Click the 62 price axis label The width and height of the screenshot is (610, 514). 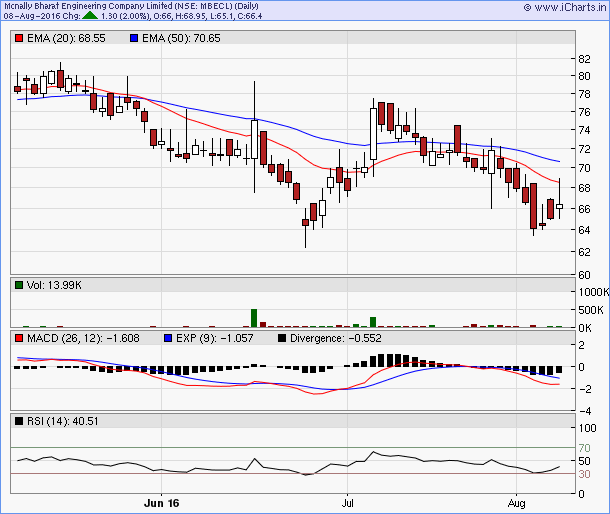[584, 252]
